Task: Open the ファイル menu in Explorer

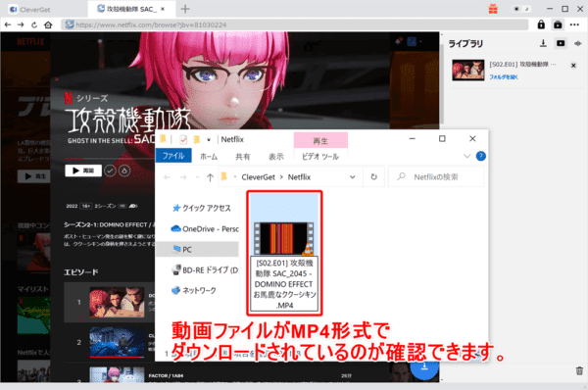Action: pos(173,156)
